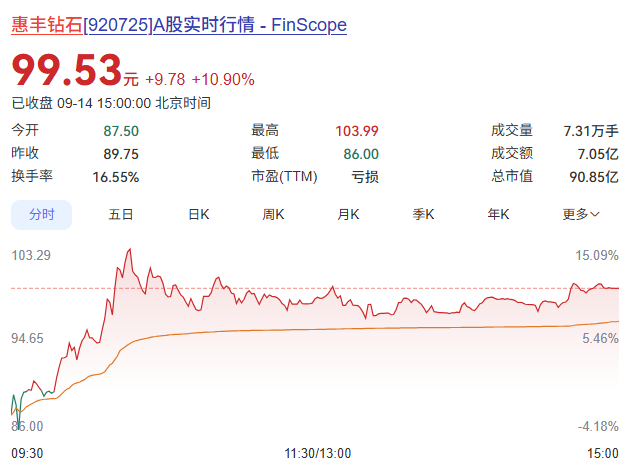Click the percent change +10.90%

pyautogui.click(x=223, y=79)
